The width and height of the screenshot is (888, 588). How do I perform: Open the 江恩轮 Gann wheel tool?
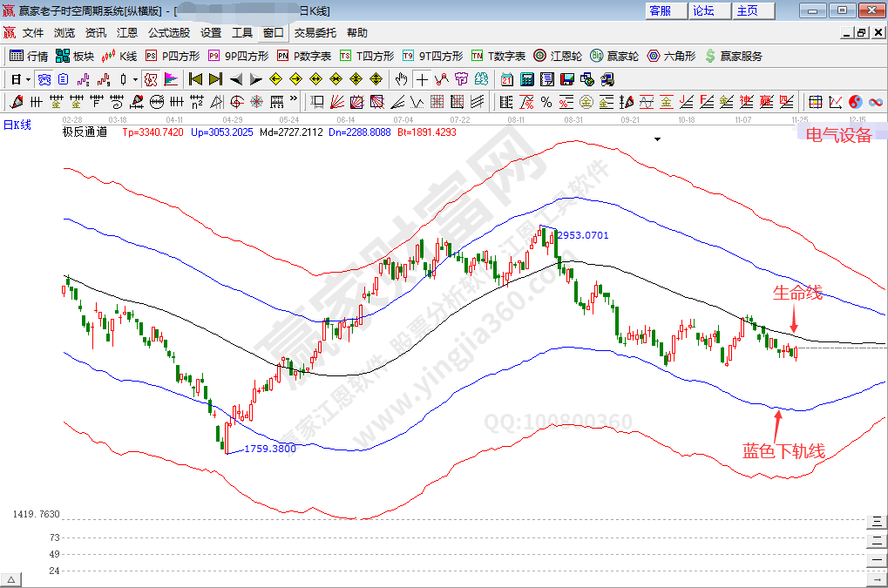[559, 56]
